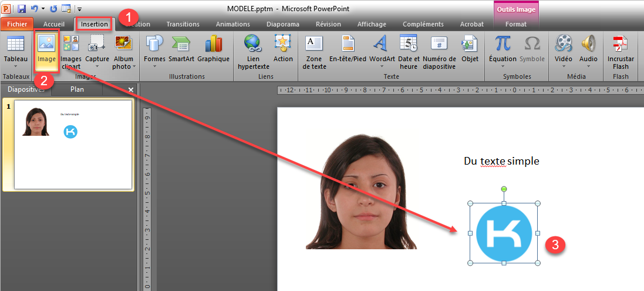Insert a Zone de texte
This screenshot has height=291, width=644.
314,52
